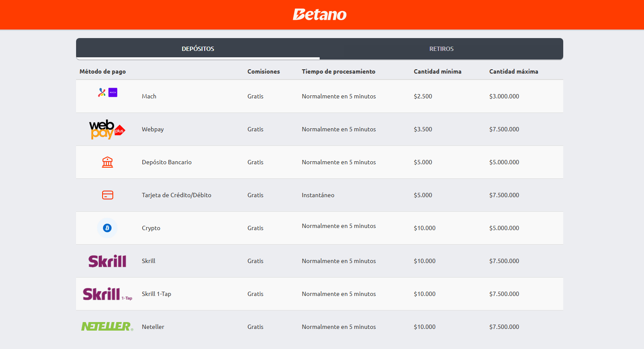Image resolution: width=644 pixels, height=349 pixels.
Task: Open the Depósitos tab
Action: 198,49
